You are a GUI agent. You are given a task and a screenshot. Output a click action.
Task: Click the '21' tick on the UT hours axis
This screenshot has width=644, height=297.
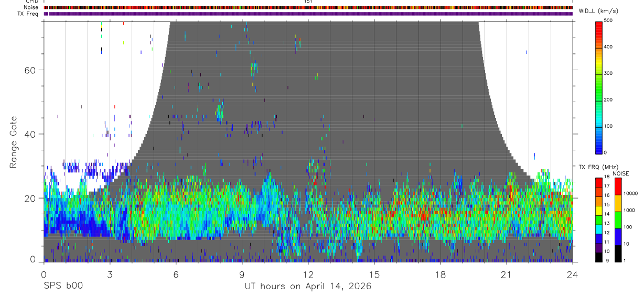pyautogui.click(x=507, y=274)
